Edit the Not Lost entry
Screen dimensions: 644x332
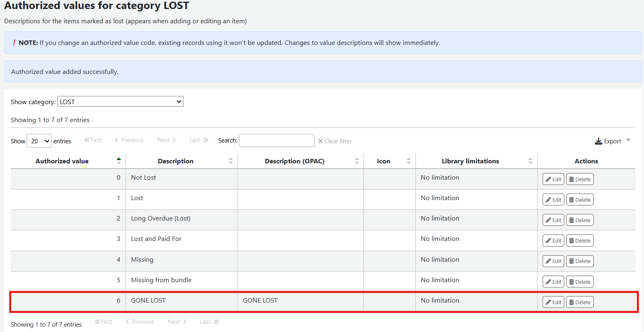(x=553, y=179)
